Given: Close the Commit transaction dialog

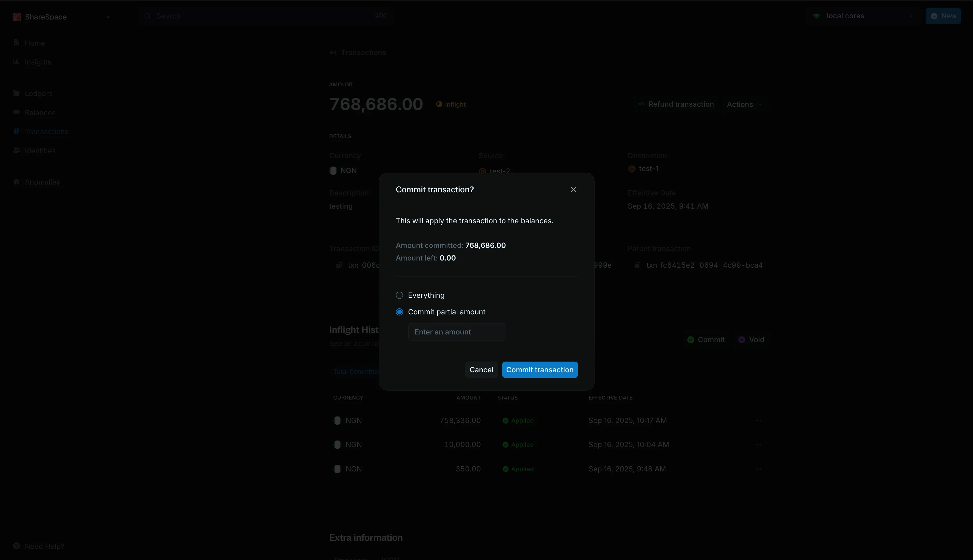Looking at the screenshot, I should (573, 190).
